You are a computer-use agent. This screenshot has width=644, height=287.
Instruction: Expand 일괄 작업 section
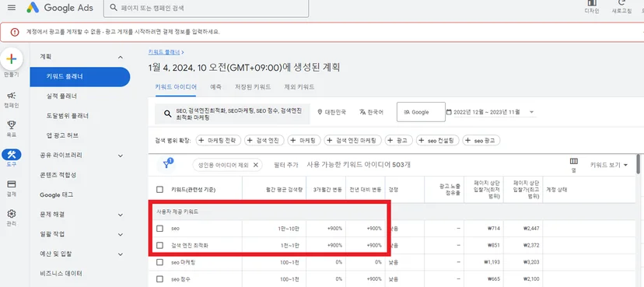tap(121, 234)
